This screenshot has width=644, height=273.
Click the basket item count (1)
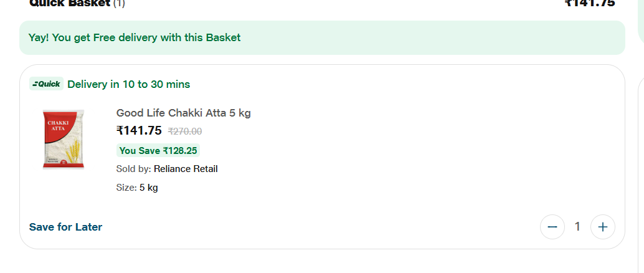119,3
